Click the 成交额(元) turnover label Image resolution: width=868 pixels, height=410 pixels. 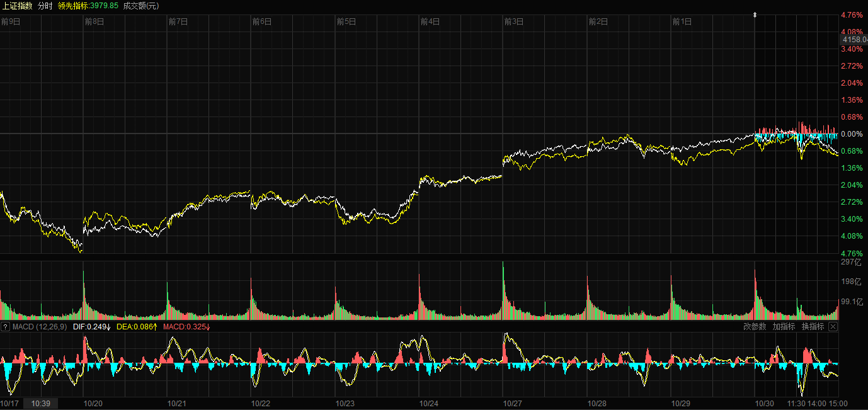point(141,6)
